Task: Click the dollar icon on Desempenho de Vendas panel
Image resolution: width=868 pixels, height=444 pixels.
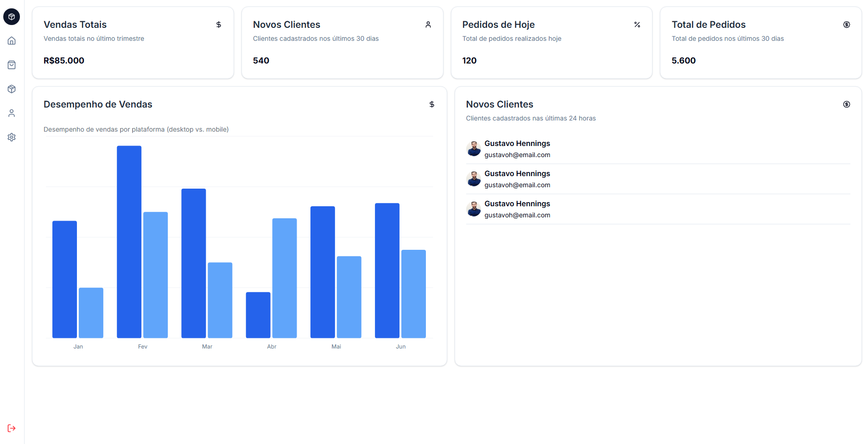Action: (431, 104)
